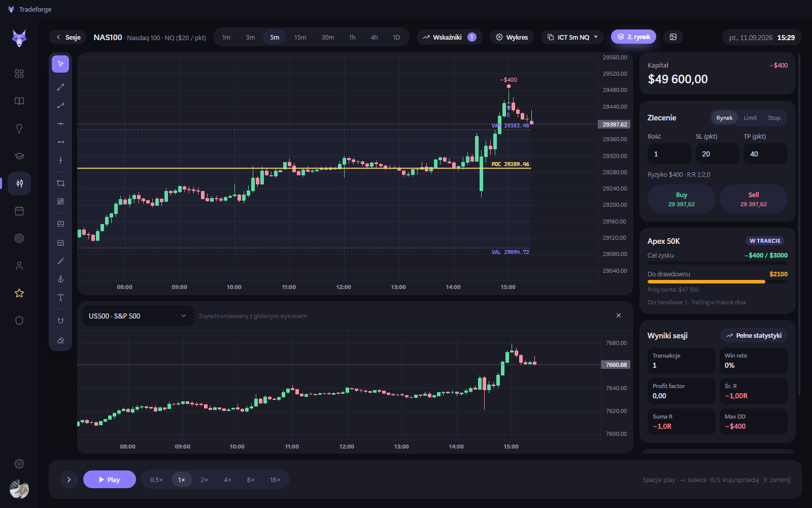Open settings gear in sidebar

pyautogui.click(x=19, y=464)
